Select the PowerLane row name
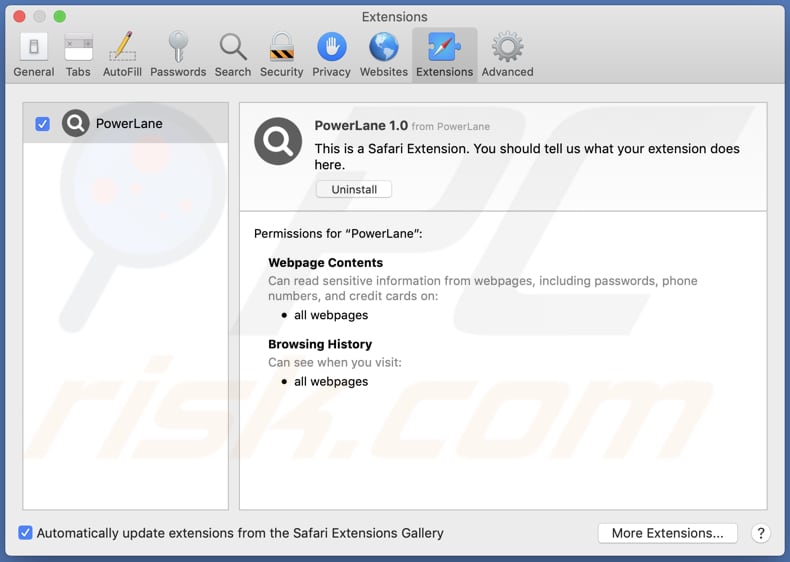This screenshot has height=562, width=790. point(129,123)
